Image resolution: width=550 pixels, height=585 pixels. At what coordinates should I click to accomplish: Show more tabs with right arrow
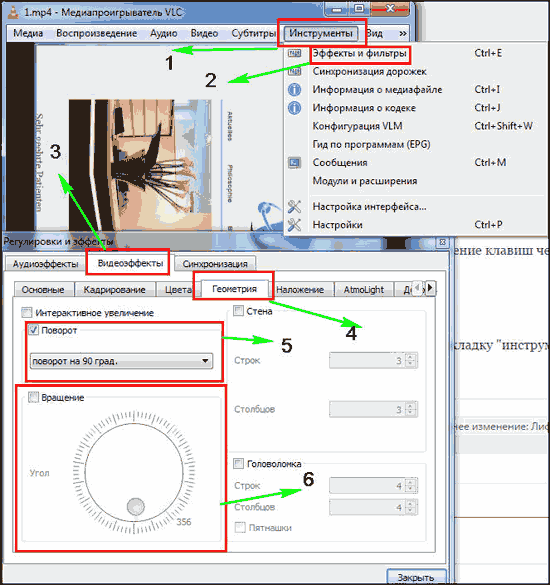tap(430, 288)
